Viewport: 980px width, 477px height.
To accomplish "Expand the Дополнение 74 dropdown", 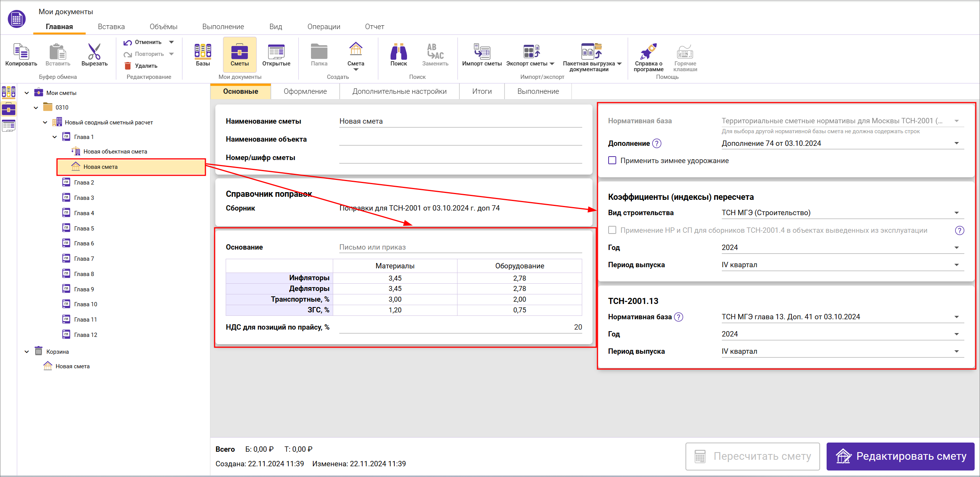I will click(x=956, y=144).
